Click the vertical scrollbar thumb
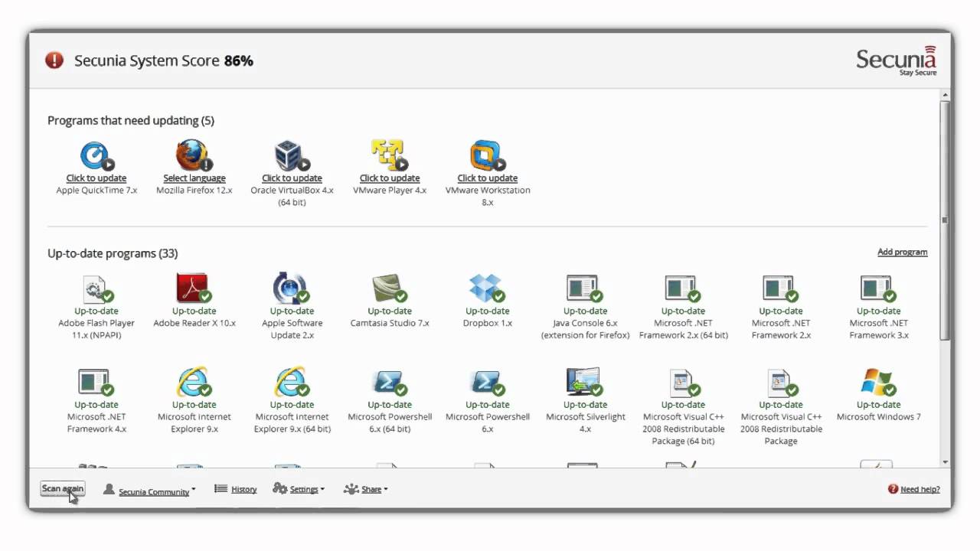 (945, 220)
